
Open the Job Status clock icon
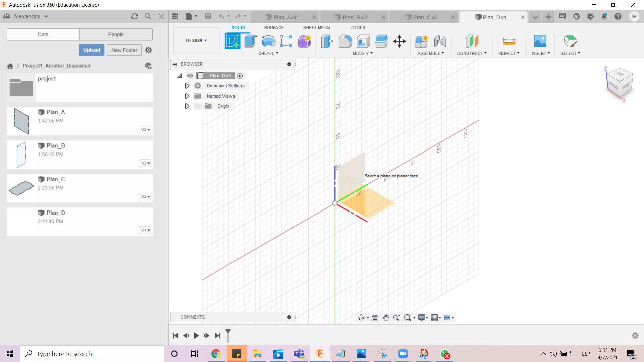pyautogui.click(x=590, y=16)
